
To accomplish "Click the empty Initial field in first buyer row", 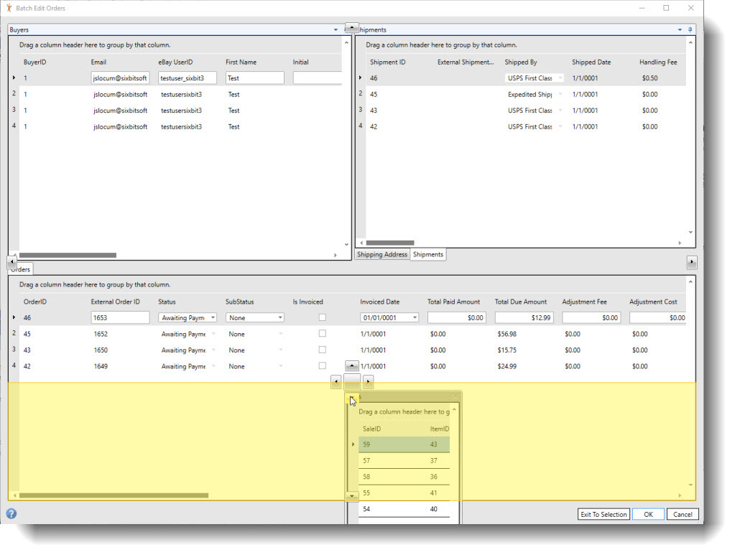I will (317, 78).
